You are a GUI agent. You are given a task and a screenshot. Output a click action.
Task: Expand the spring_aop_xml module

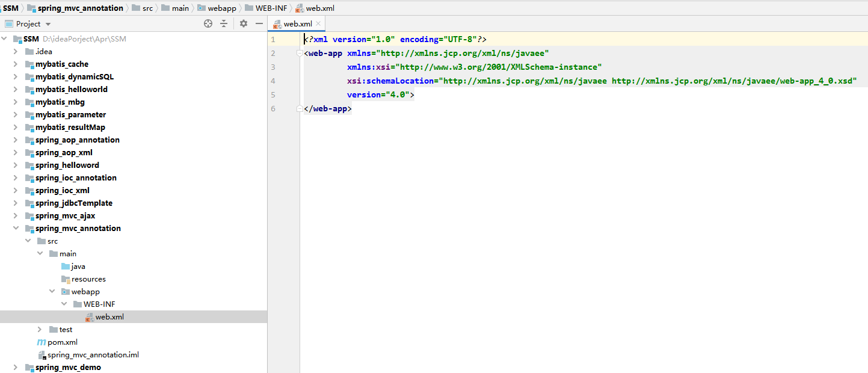(x=16, y=152)
